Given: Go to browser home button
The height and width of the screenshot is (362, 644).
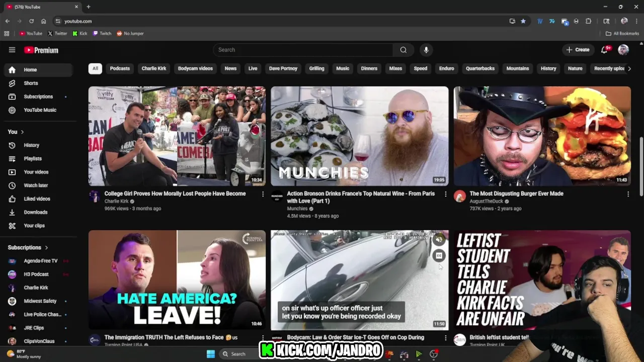Looking at the screenshot, I should pos(44,21).
